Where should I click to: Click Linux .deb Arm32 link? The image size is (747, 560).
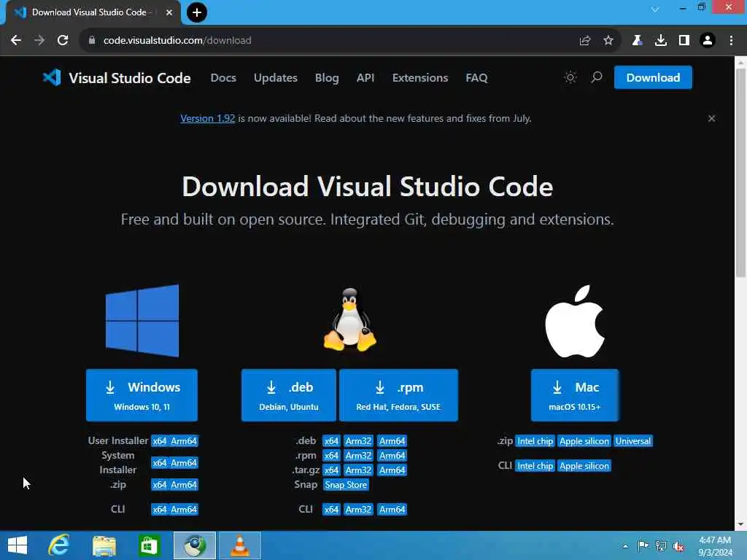(x=358, y=441)
